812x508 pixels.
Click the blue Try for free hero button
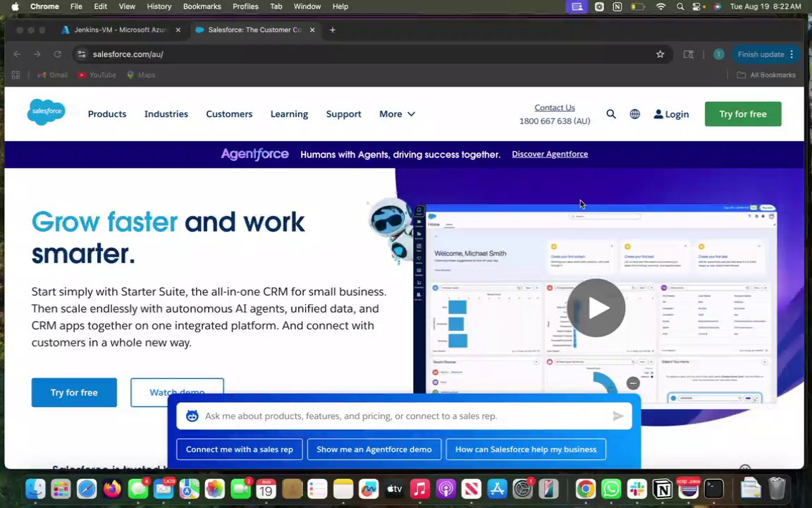(x=74, y=392)
